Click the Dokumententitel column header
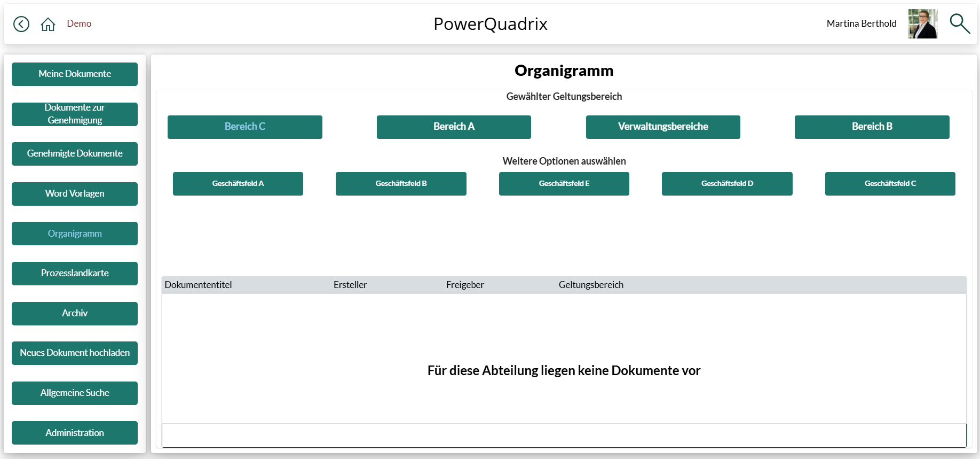 (x=198, y=285)
